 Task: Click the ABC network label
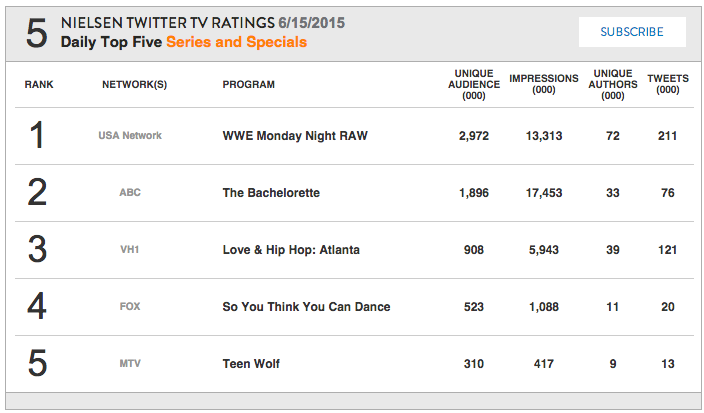[x=130, y=193]
